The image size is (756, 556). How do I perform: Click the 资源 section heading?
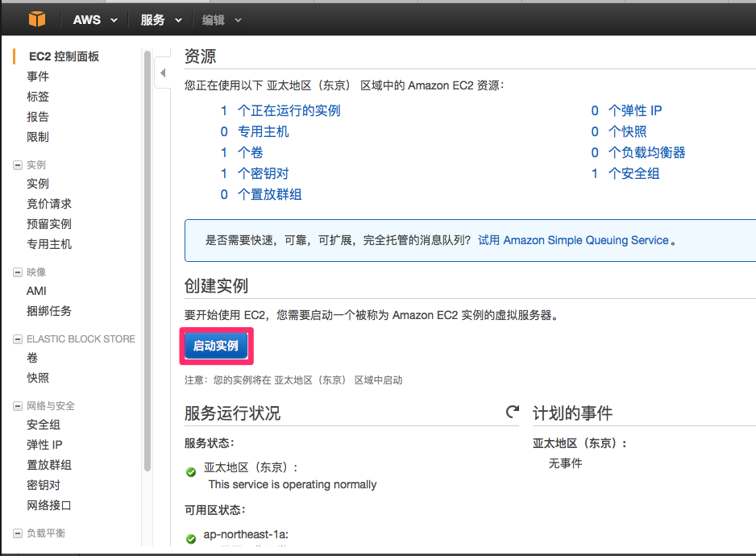200,56
